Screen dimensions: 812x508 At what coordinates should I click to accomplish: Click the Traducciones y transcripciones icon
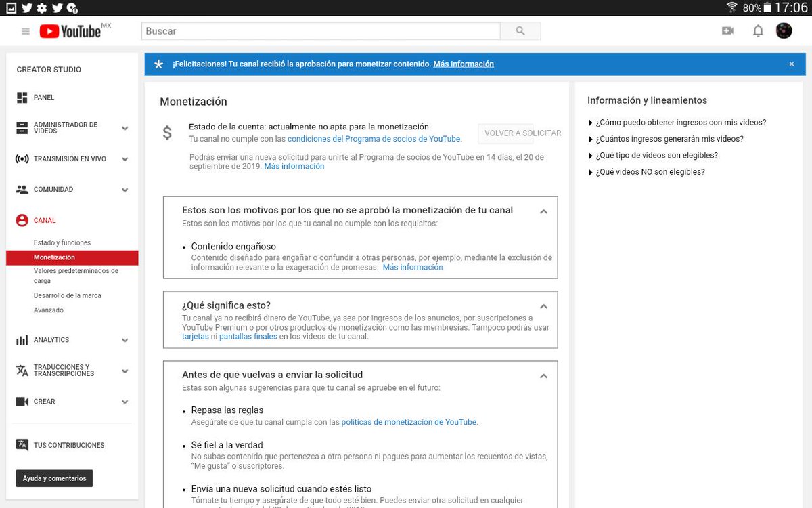pos(22,371)
